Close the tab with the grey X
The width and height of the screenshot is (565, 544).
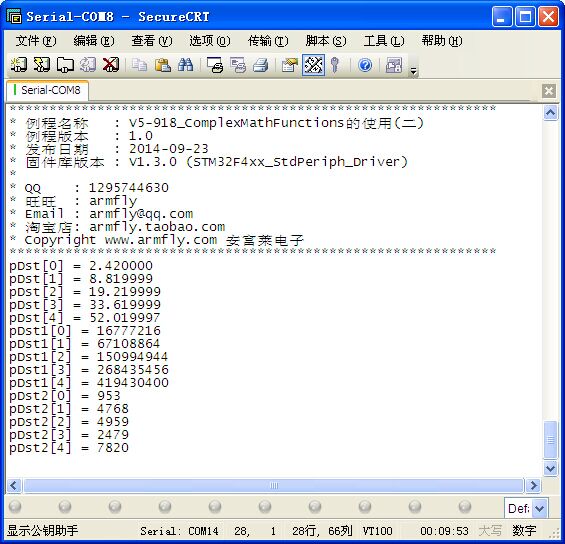click(x=549, y=91)
